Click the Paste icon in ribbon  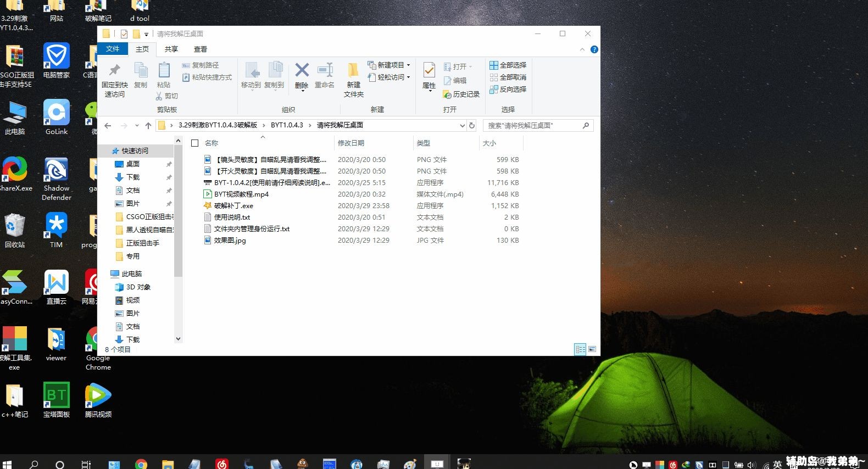[164, 70]
